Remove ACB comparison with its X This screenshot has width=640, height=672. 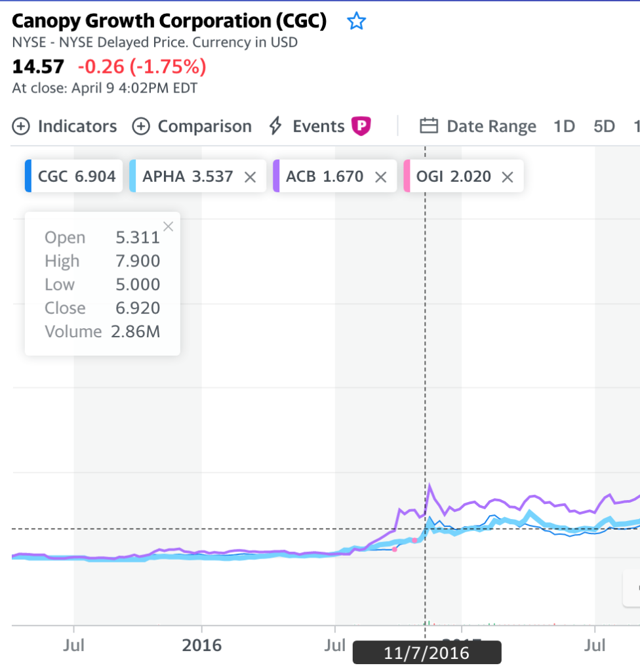[380, 177]
